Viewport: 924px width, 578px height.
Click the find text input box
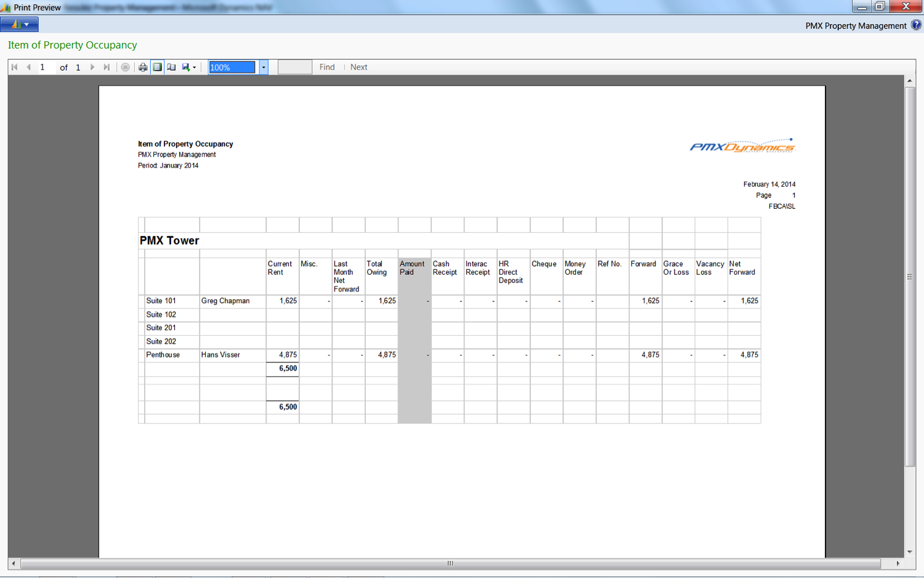294,67
